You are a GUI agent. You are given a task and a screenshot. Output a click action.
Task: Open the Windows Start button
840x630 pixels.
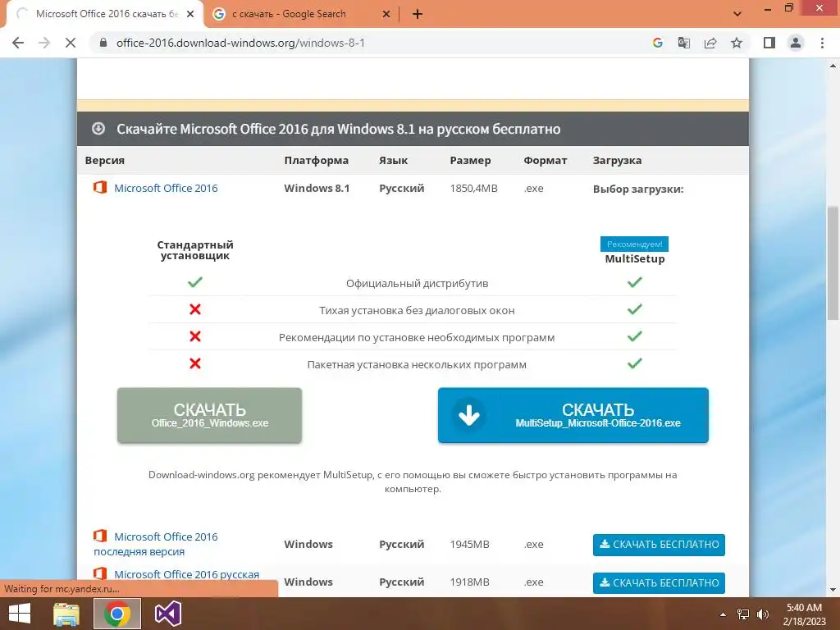[20, 614]
